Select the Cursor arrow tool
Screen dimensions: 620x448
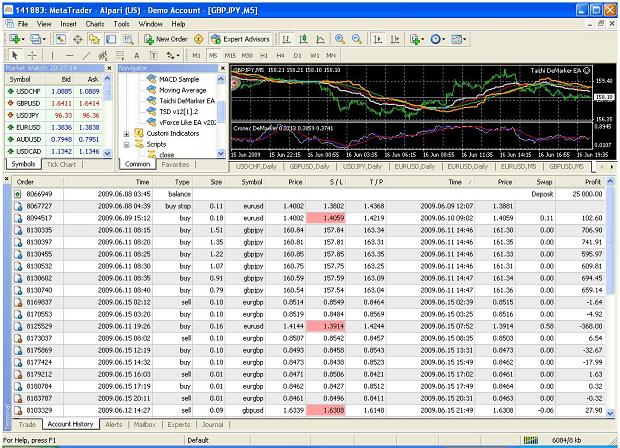(15, 55)
